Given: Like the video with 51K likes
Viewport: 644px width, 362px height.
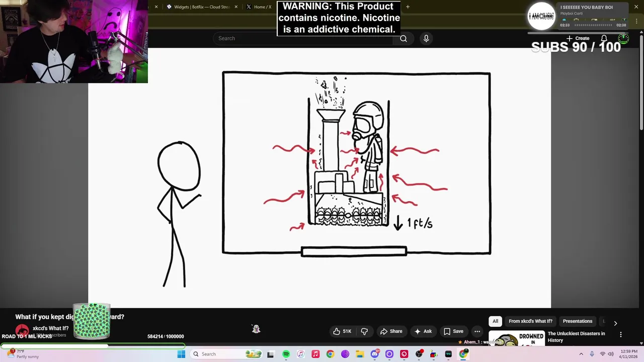Looking at the screenshot, I should 342,331.
